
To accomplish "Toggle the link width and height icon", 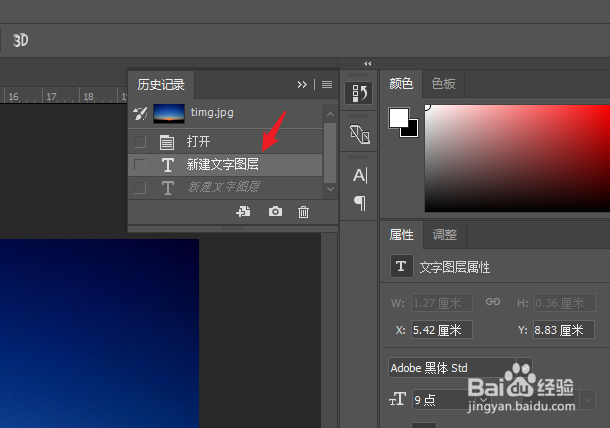I will point(493,302).
